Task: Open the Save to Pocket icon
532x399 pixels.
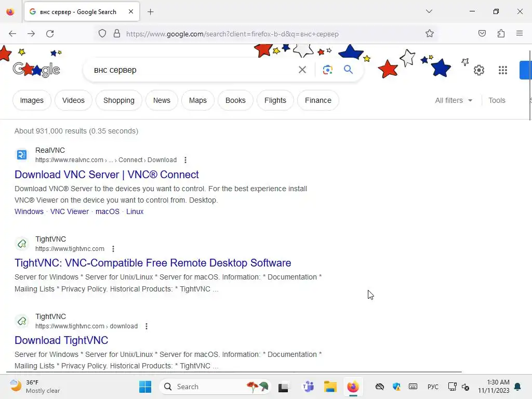Action: 482,34
